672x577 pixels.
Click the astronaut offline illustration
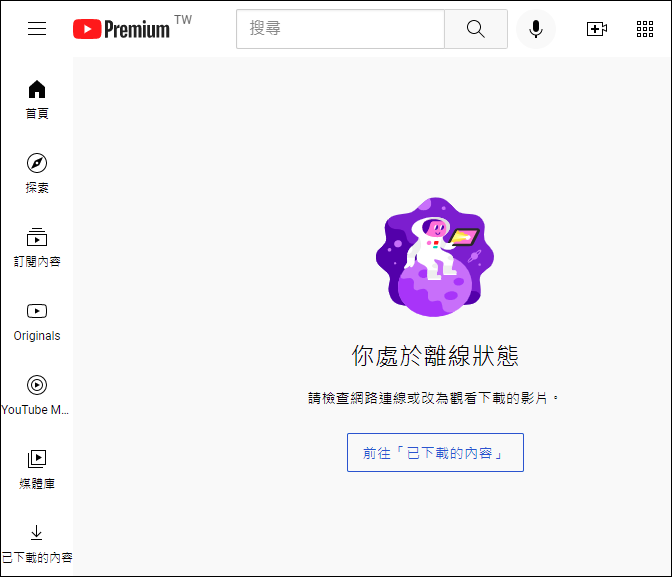tap(435, 257)
